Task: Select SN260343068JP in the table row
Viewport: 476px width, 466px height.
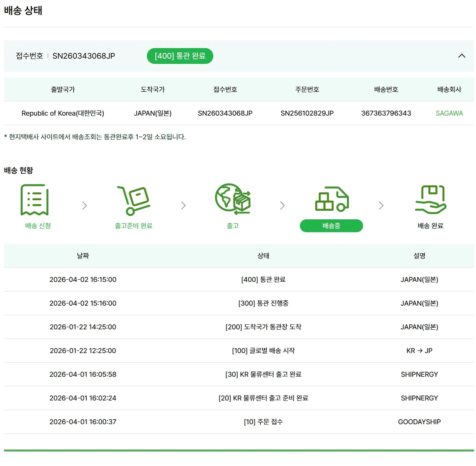Action: (x=225, y=113)
